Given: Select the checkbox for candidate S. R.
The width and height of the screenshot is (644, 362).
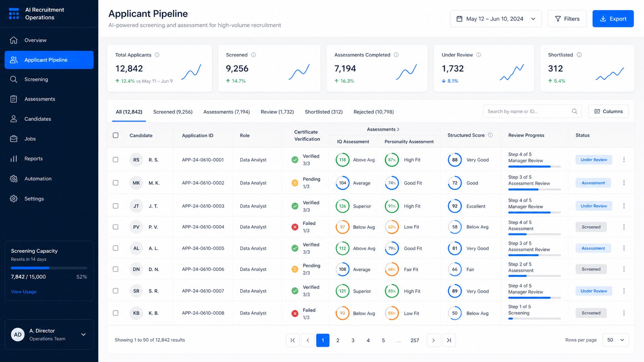Looking at the screenshot, I should point(116,291).
